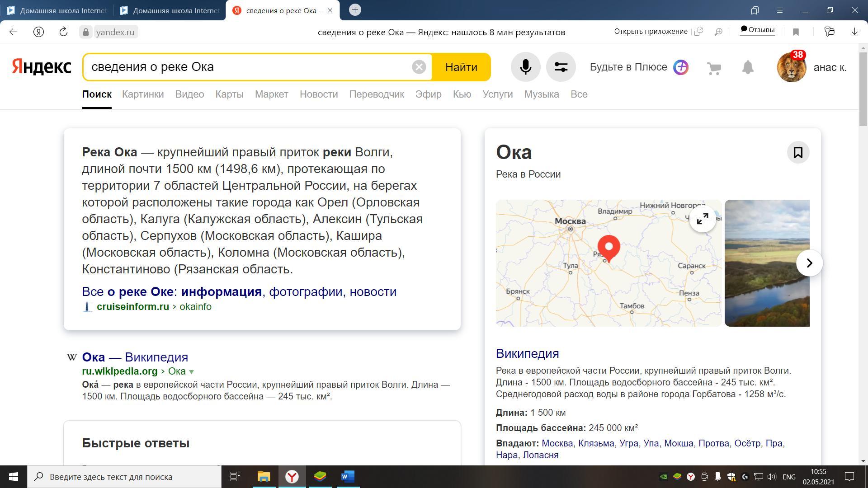Toggle the bookmark on the Oka card

tap(798, 153)
